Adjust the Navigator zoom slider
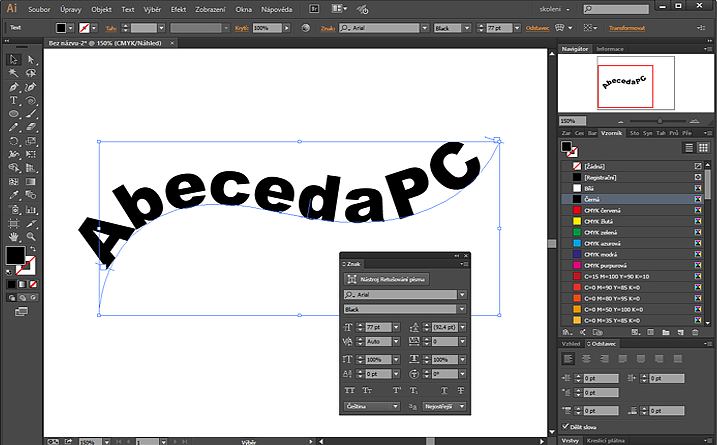717x445 pixels. click(x=659, y=121)
